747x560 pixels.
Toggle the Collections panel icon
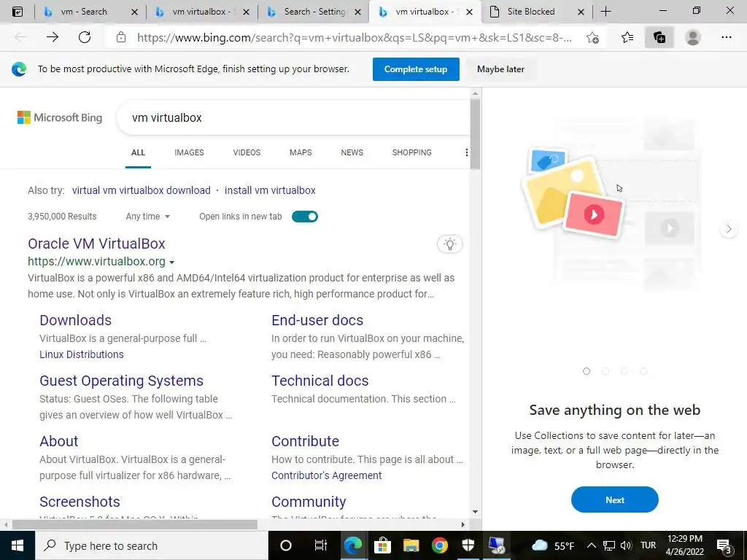[659, 37]
